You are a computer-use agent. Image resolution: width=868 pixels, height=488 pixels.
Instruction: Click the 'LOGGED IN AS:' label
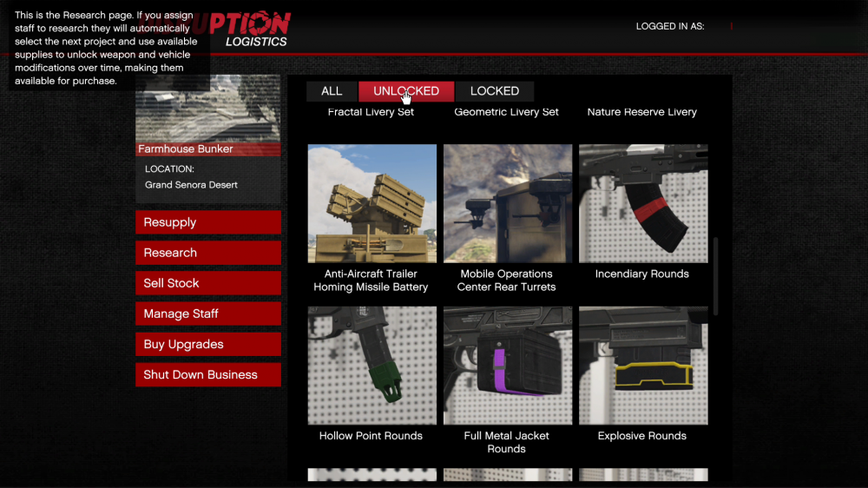tap(670, 26)
